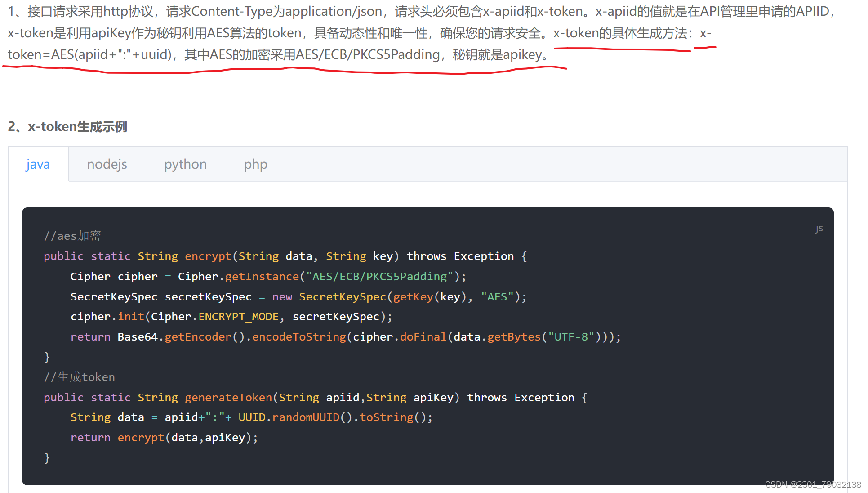868x493 pixels.
Task: Select the php tab
Action: [x=255, y=164]
